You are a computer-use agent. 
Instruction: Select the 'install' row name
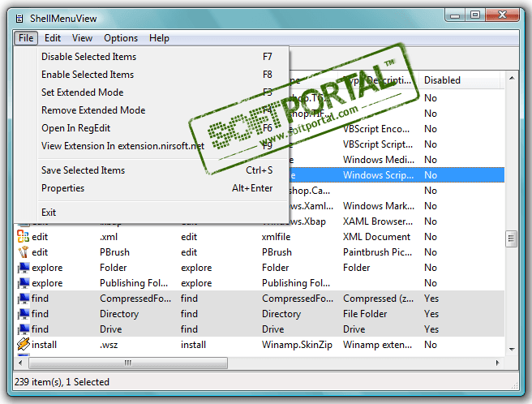[44, 345]
